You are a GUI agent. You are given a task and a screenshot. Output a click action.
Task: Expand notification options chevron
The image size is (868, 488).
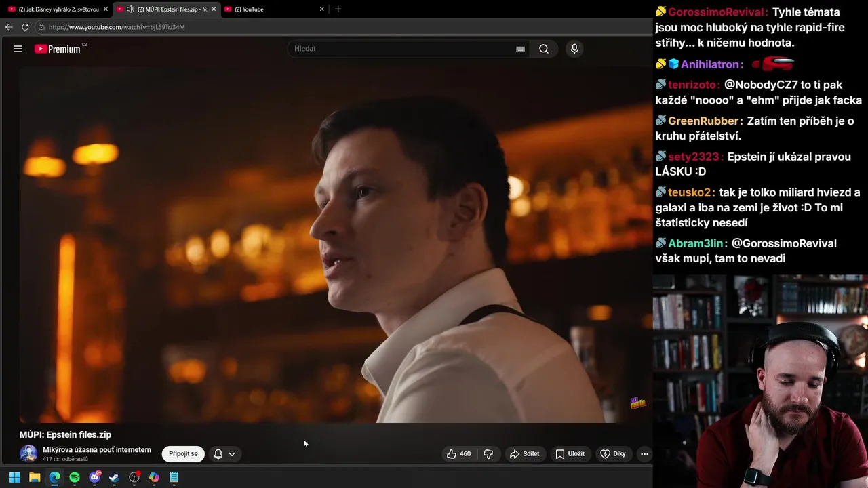tap(232, 454)
